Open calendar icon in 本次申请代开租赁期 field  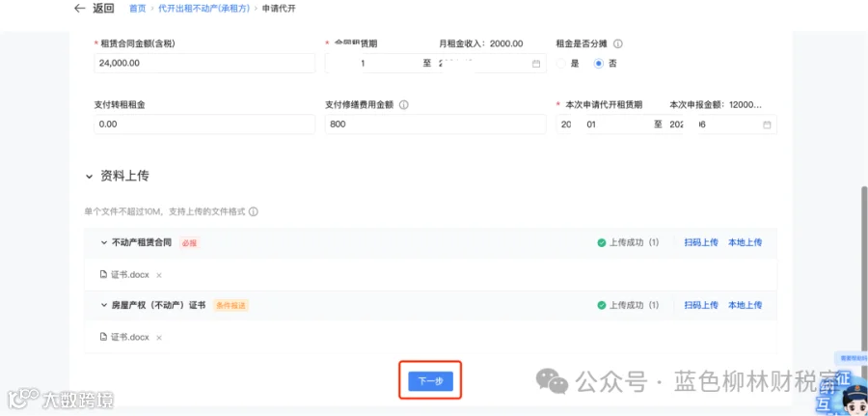click(x=767, y=125)
